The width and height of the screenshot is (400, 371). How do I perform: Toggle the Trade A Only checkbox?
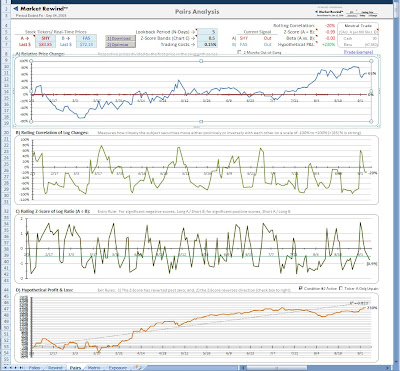(x=341, y=288)
